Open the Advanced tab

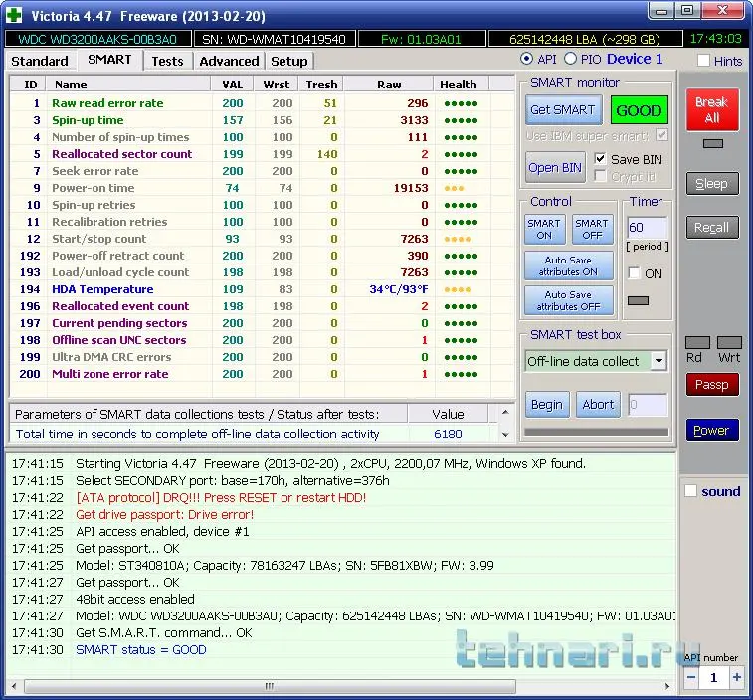click(x=229, y=61)
